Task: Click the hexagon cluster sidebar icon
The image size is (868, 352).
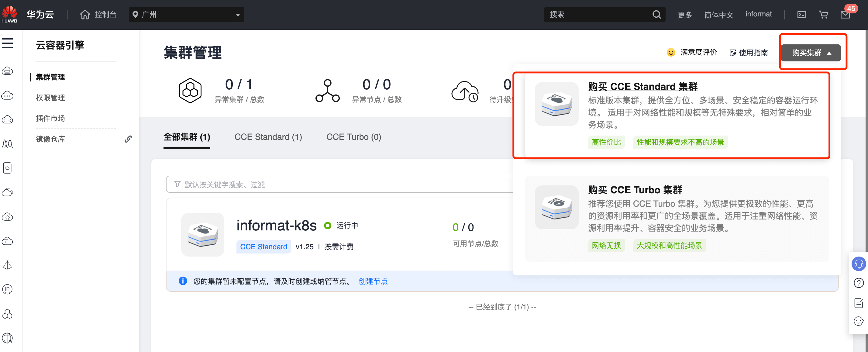Action: [x=7, y=314]
